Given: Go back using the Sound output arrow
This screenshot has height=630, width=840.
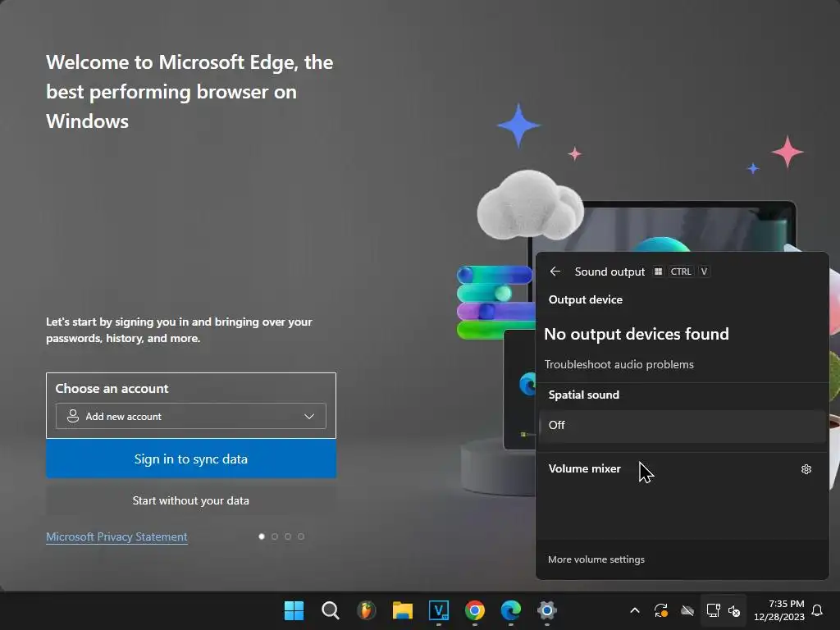Looking at the screenshot, I should pyautogui.click(x=555, y=272).
